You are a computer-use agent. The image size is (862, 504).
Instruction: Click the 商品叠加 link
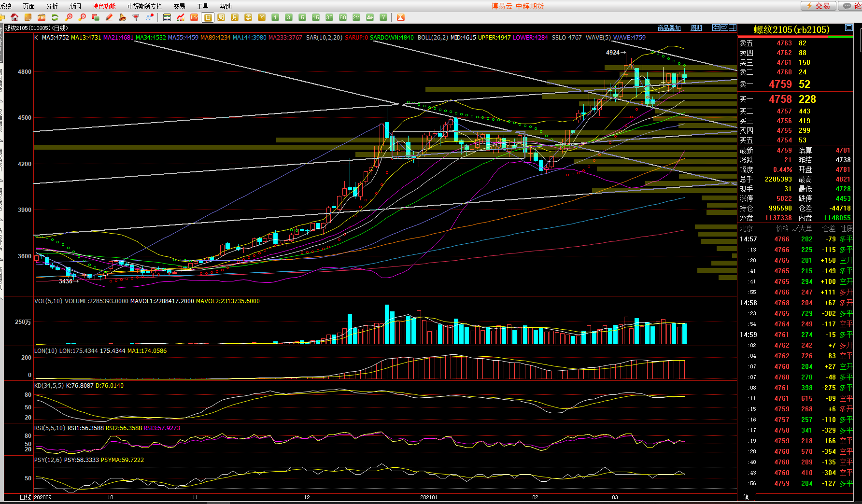669,28
